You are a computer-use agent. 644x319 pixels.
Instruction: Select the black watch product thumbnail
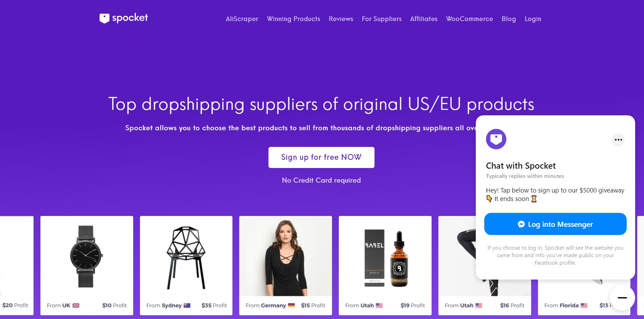[x=86, y=256]
